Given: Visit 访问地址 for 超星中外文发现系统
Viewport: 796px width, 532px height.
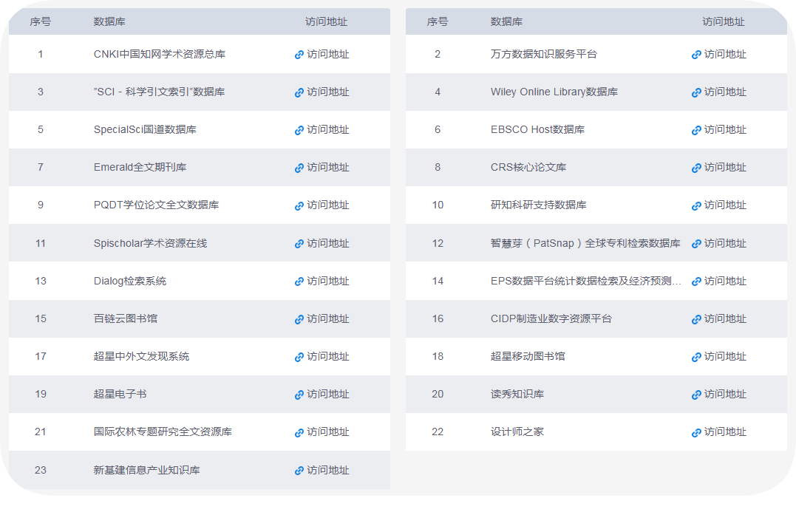Looking at the screenshot, I should 327,357.
